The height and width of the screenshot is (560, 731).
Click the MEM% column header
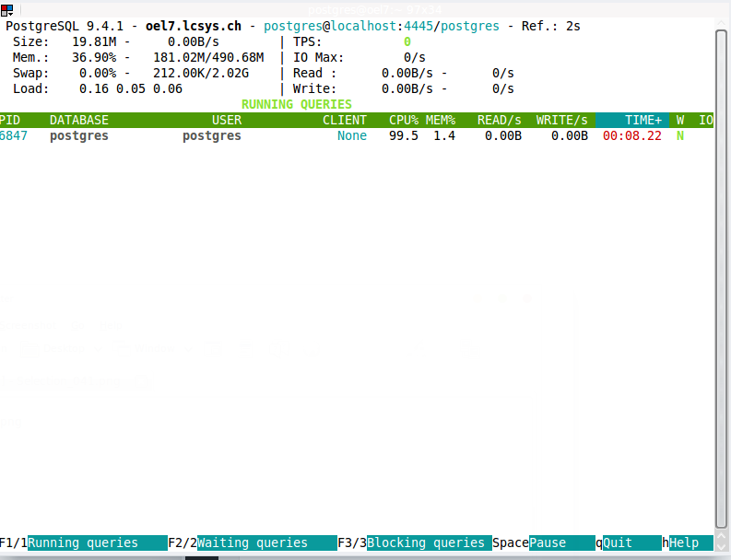coord(441,120)
